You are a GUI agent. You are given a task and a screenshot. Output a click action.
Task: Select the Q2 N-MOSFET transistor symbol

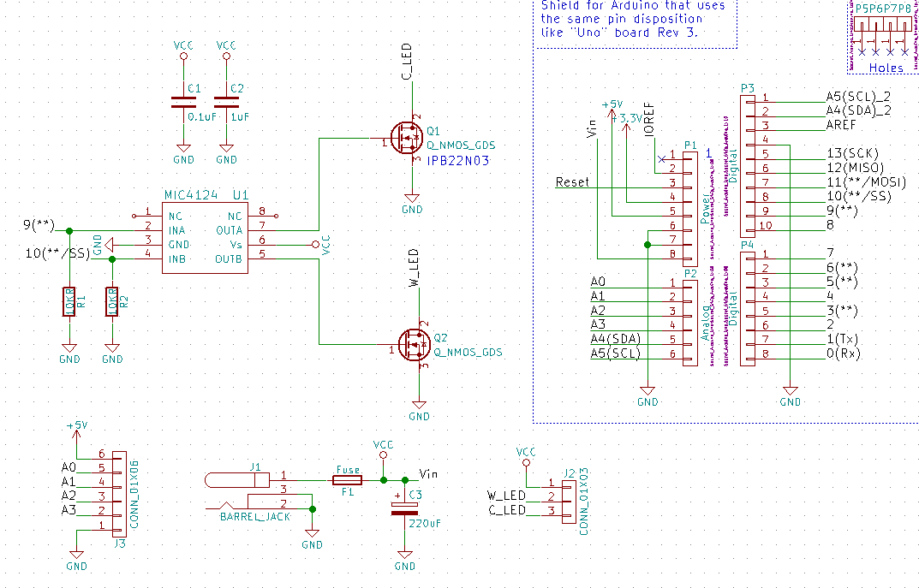pos(415,344)
